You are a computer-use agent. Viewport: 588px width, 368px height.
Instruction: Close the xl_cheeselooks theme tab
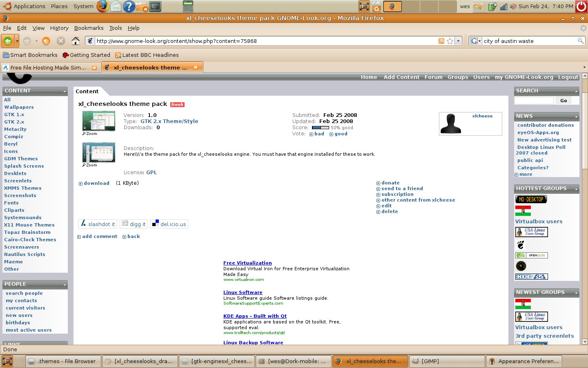tap(196, 67)
